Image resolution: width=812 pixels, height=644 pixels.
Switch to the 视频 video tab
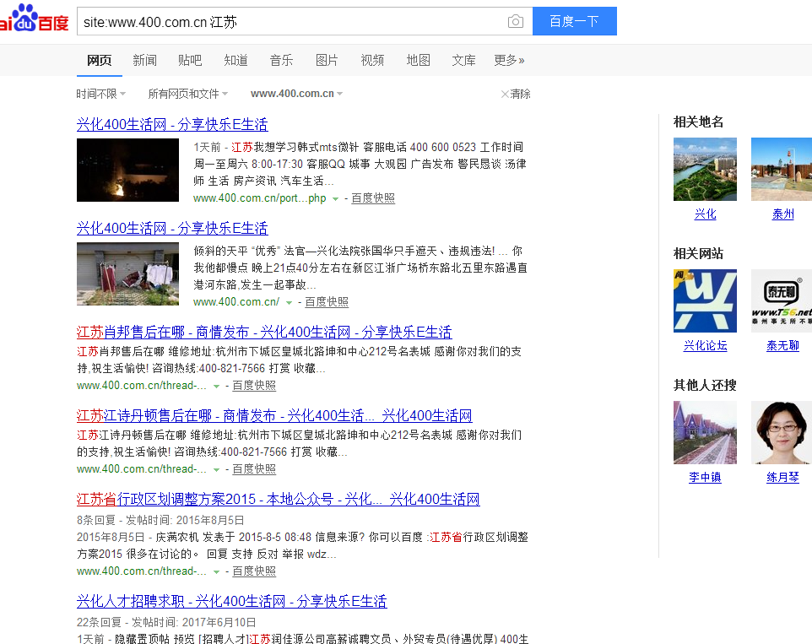point(372,60)
